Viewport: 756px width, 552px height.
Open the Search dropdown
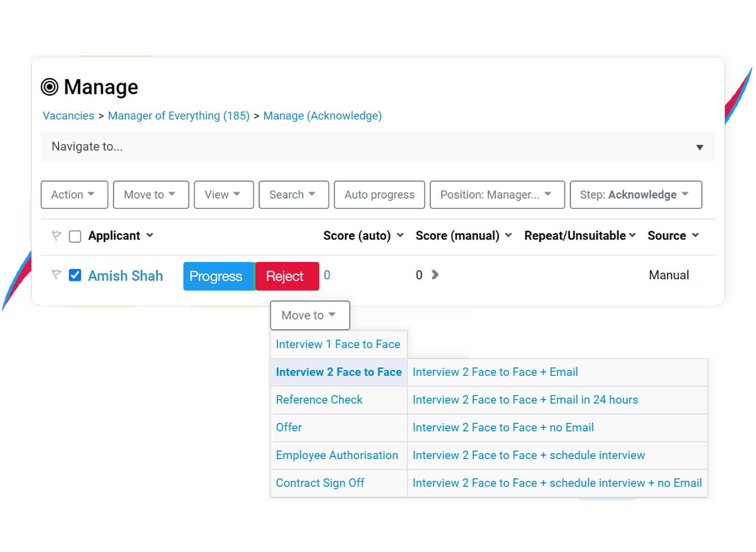293,195
